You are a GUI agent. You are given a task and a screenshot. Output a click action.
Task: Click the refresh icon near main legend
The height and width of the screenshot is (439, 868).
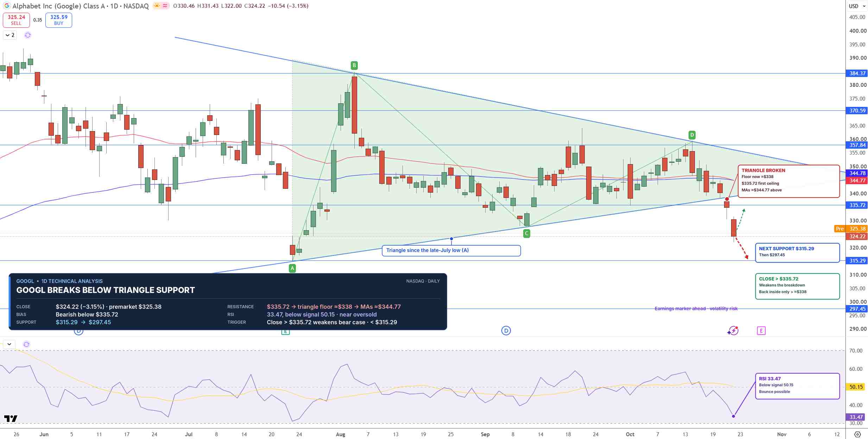pos(28,35)
